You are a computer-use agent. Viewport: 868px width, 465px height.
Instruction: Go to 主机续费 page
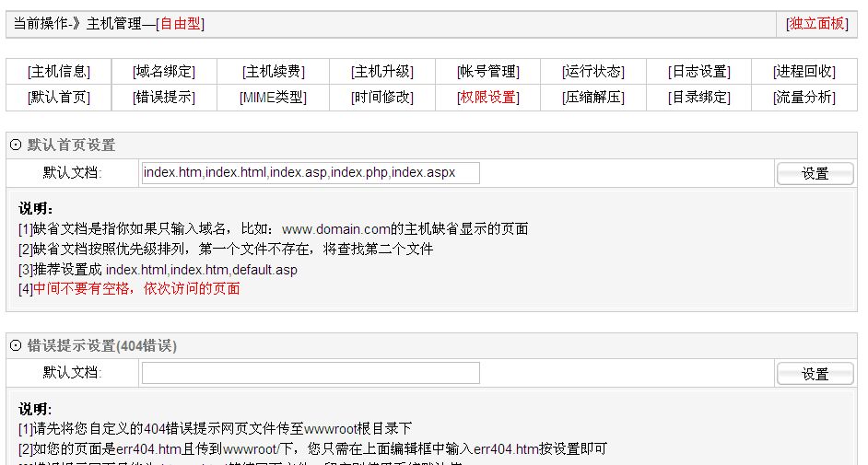click(273, 72)
